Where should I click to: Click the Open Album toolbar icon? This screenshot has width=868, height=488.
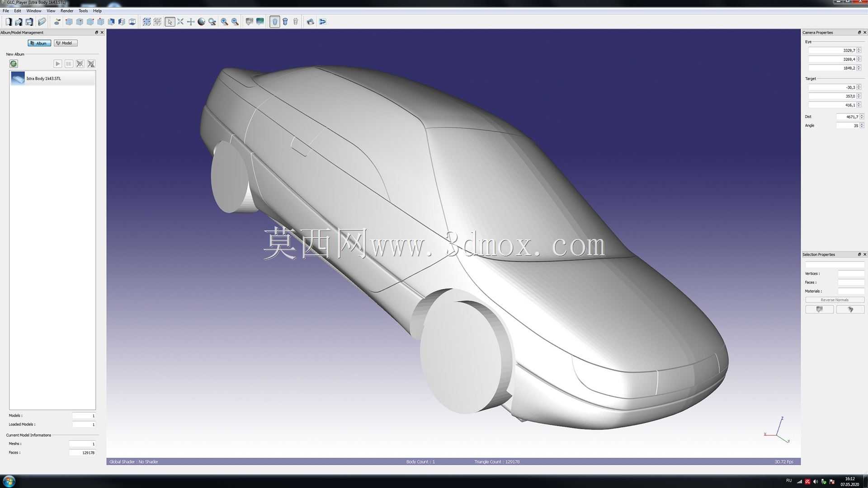tap(19, 22)
